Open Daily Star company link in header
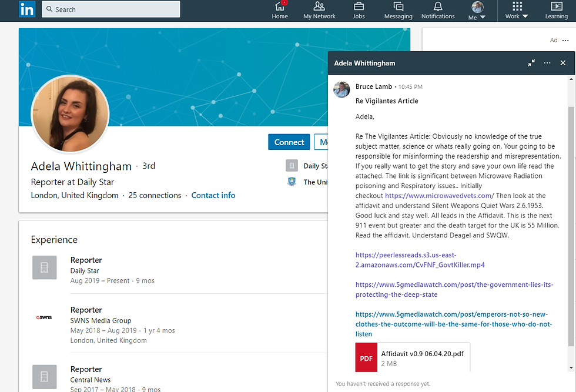Image resolution: width=576 pixels, height=392 pixels. [307, 166]
